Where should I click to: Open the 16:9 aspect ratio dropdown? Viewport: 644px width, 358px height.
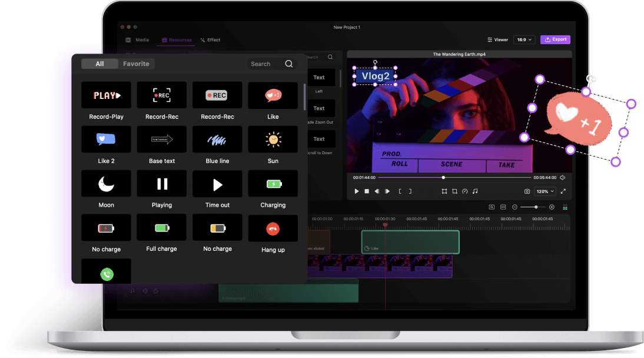tap(524, 39)
